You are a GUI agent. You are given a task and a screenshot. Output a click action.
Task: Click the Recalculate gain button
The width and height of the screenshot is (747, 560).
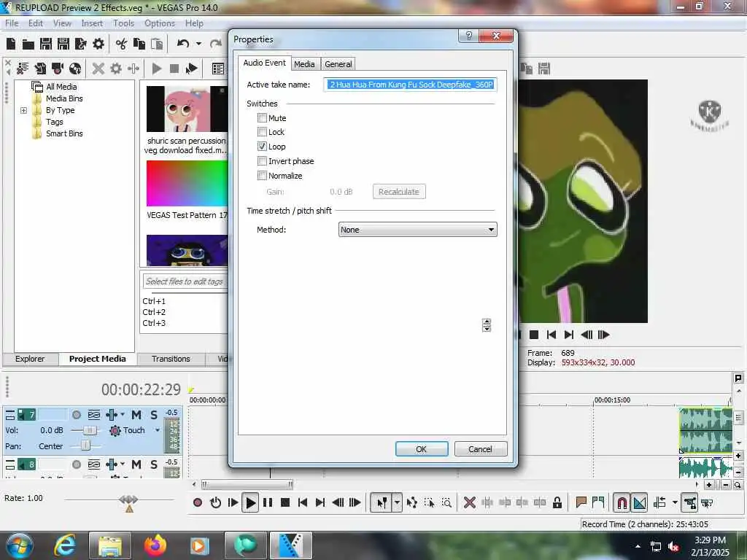point(399,192)
